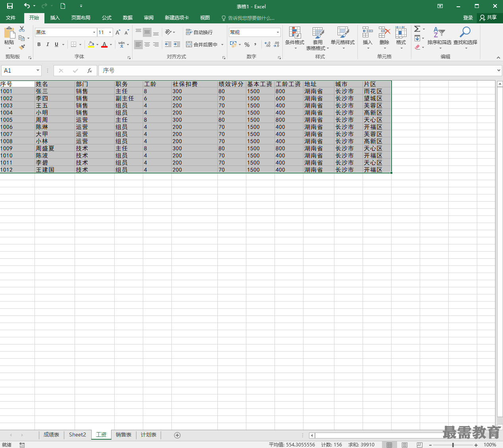Viewport: 503px width, 448px height.
Task: Toggle left text alignment
Action: coord(138,44)
